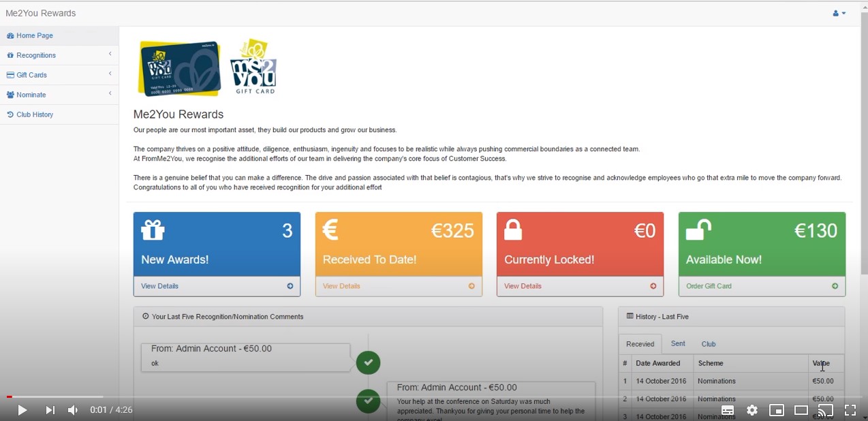Click the euro icon on Received To Date card

point(330,230)
